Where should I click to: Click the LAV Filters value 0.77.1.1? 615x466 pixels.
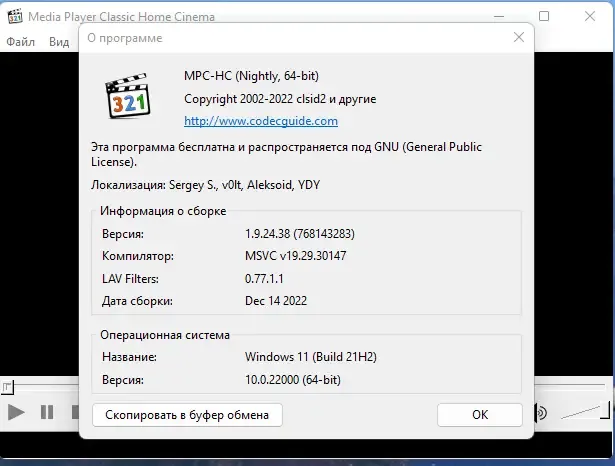point(264,279)
